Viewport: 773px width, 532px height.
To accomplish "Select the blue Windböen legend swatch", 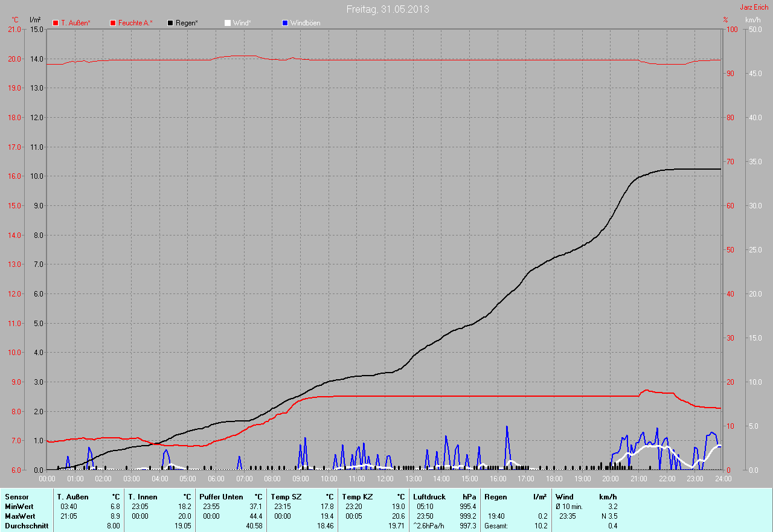I will click(285, 23).
